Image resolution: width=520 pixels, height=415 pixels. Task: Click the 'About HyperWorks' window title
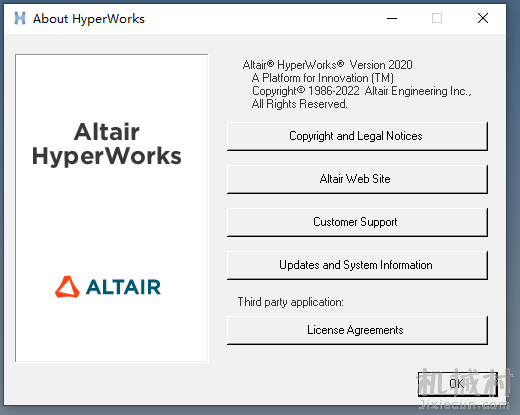pos(89,19)
